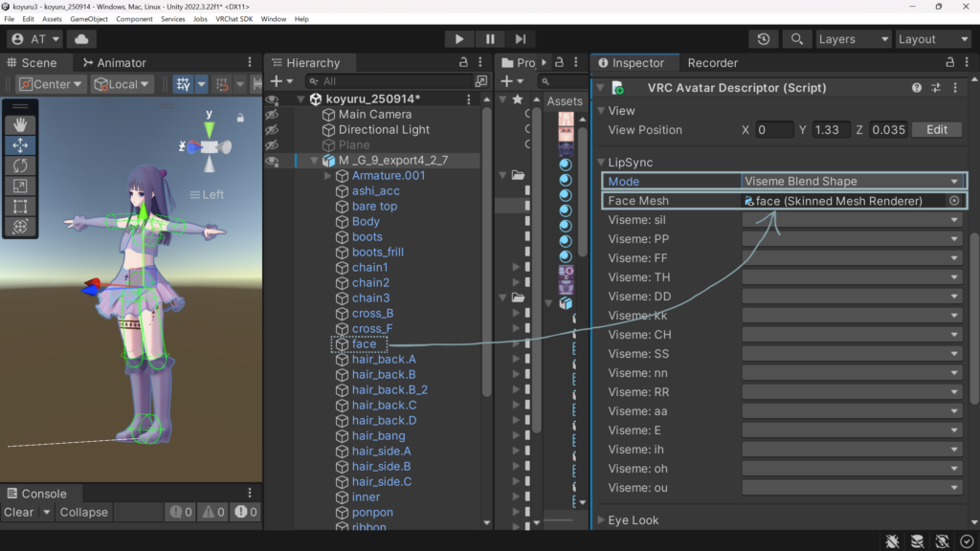The width and height of the screenshot is (980, 551).
Task: Toggle the Scene grid visibility button
Action: click(184, 84)
